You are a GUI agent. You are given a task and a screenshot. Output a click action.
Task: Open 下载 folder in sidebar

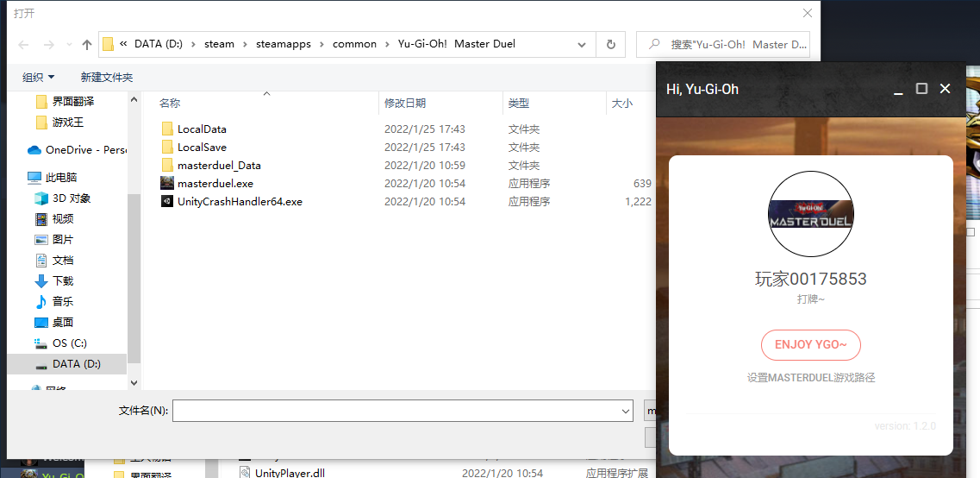point(54,281)
